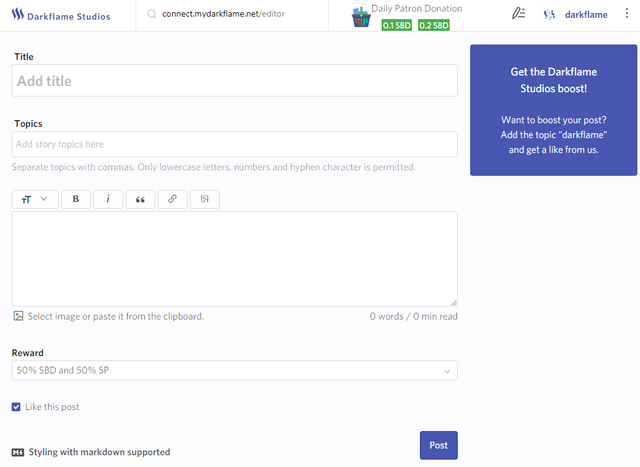Image resolution: width=640 pixels, height=467 pixels.
Task: Expand the Reward dropdown
Action: (x=234, y=371)
